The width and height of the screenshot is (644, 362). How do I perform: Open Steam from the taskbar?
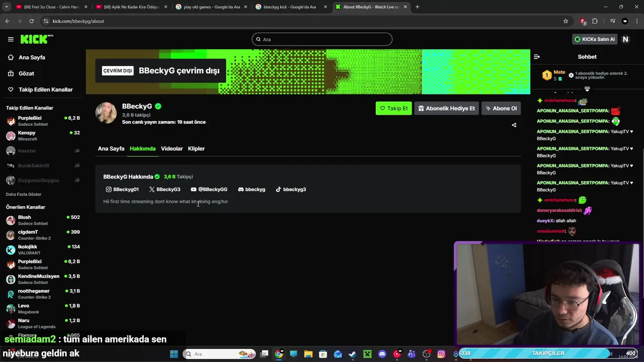353,354
